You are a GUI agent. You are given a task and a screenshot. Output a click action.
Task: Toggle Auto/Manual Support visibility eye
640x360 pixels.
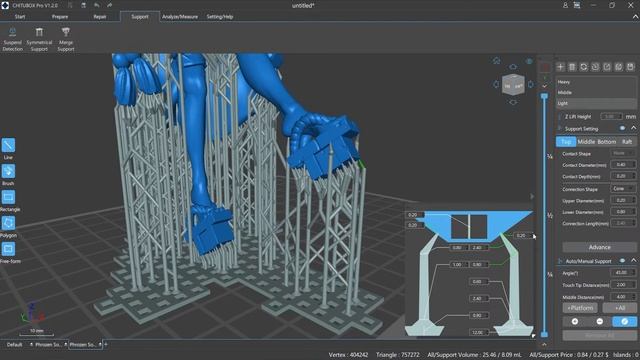pyautogui.click(x=622, y=261)
